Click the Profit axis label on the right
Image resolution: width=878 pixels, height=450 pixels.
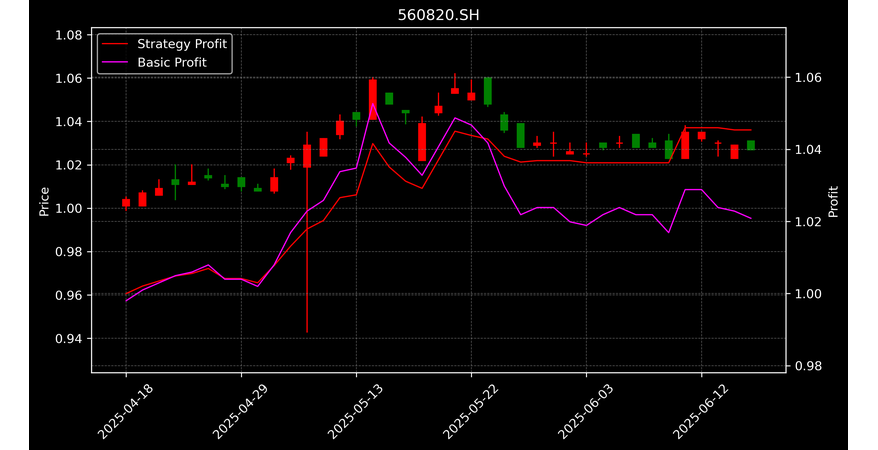tap(833, 201)
